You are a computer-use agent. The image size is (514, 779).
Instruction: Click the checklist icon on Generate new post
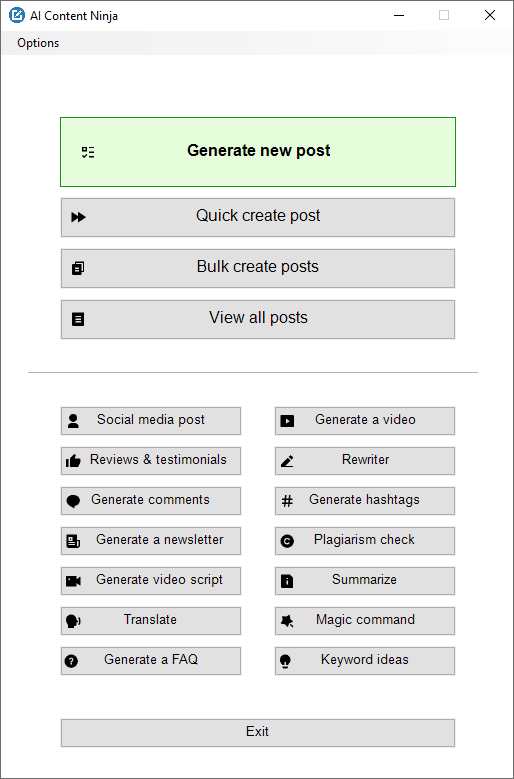pyautogui.click(x=88, y=153)
